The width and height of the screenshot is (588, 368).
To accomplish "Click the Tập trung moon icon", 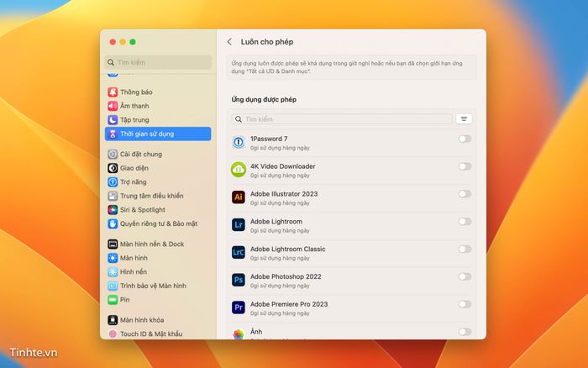I will click(113, 119).
